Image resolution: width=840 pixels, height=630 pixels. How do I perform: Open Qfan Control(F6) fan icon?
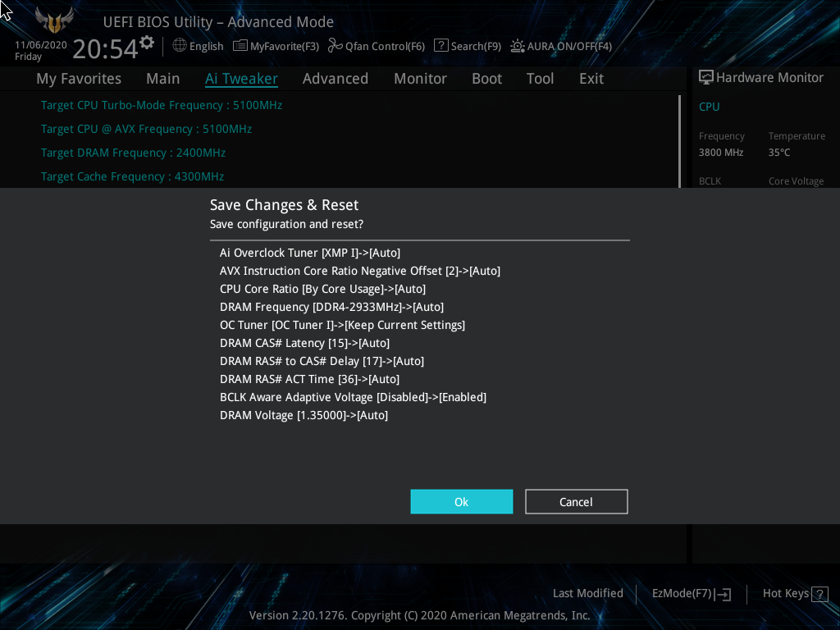point(335,46)
